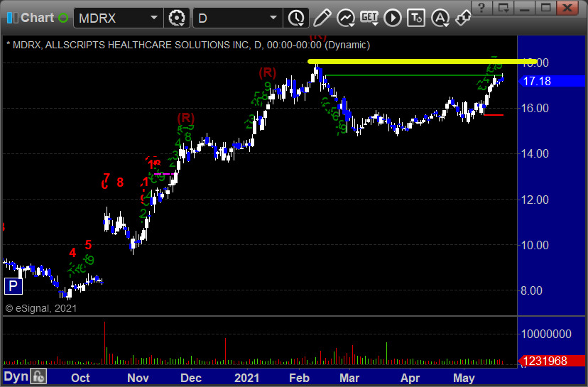Open the alerts A icon
This screenshot has height=387, width=588.
(440, 18)
